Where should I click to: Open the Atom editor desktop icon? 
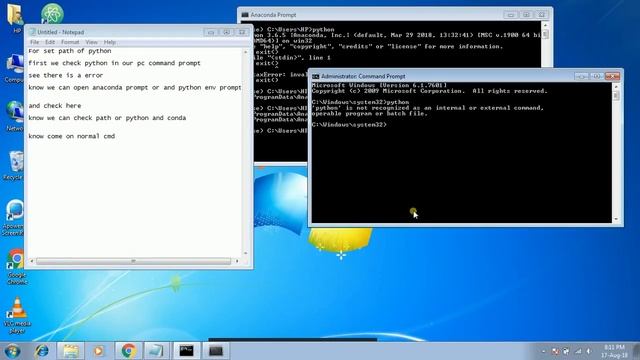click(x=52, y=13)
